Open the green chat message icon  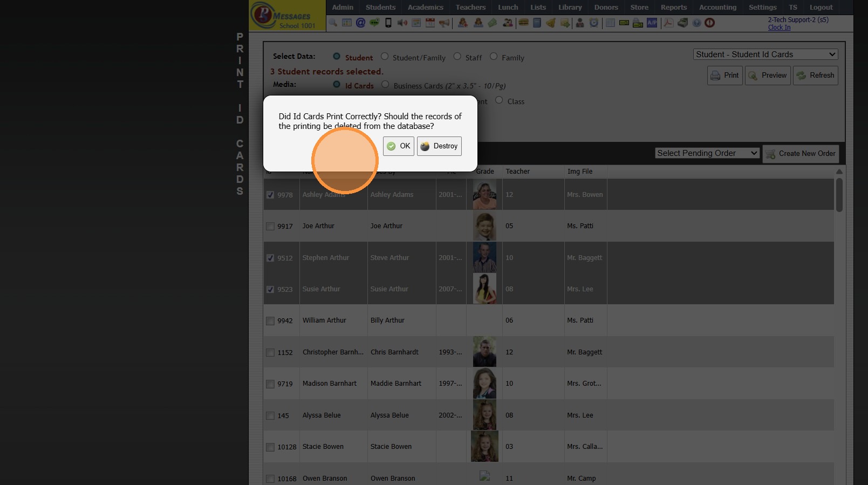[x=374, y=23]
